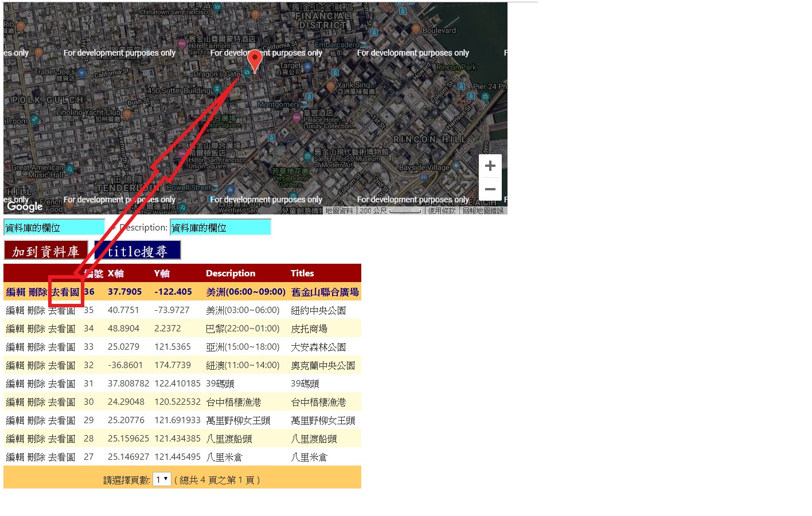Select the 巴黎(22:00~01:00) description cell

click(x=243, y=329)
